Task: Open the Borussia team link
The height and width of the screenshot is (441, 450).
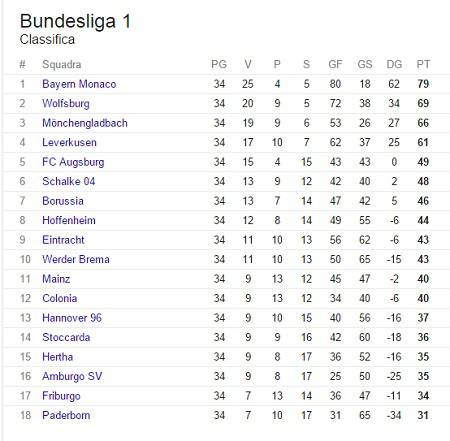Action: point(63,201)
